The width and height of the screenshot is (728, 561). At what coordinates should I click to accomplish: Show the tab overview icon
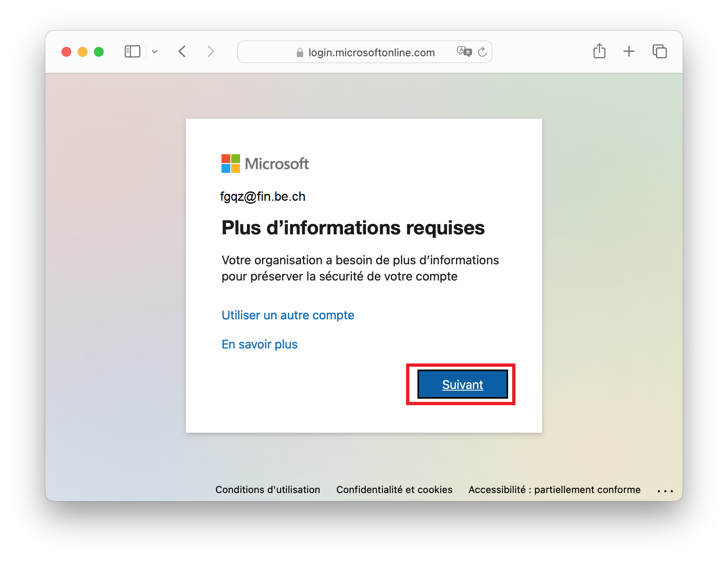660,51
